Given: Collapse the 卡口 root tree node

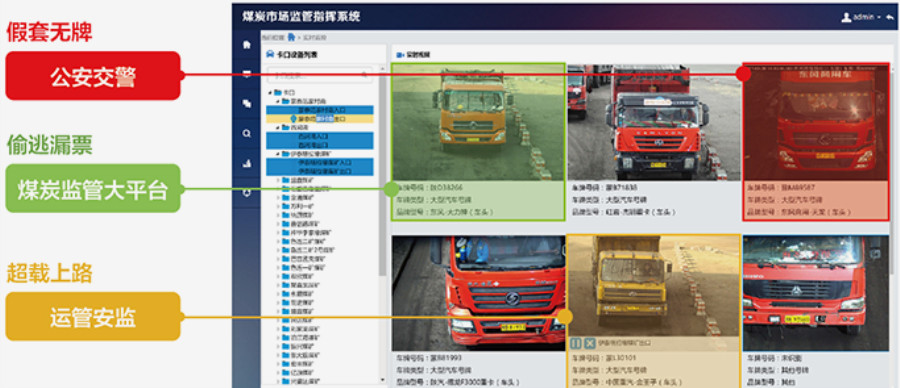Looking at the screenshot, I should click(270, 92).
